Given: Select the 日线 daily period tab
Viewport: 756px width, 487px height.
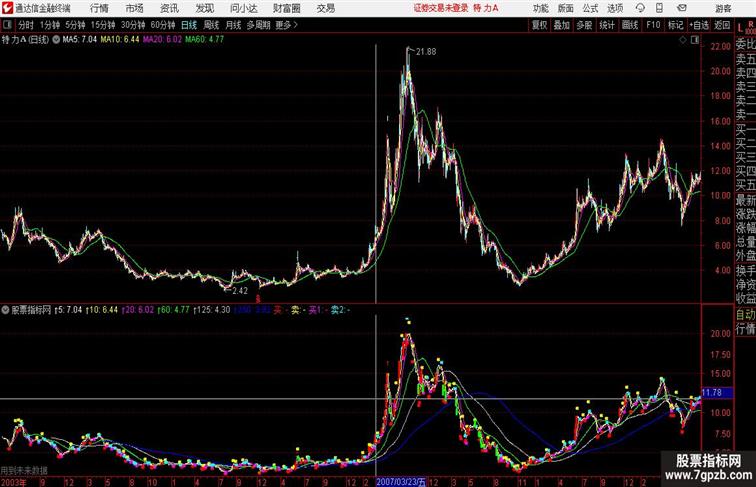Looking at the screenshot, I should [x=189, y=25].
